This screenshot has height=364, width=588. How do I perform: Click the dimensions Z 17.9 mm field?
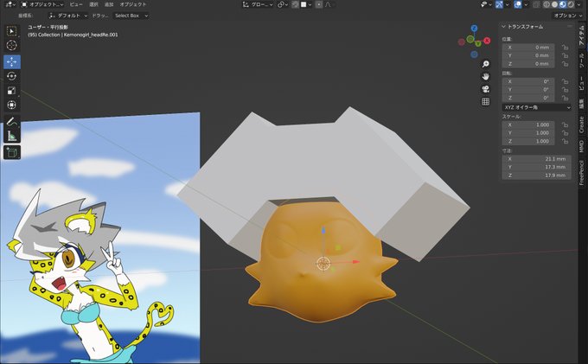point(537,176)
